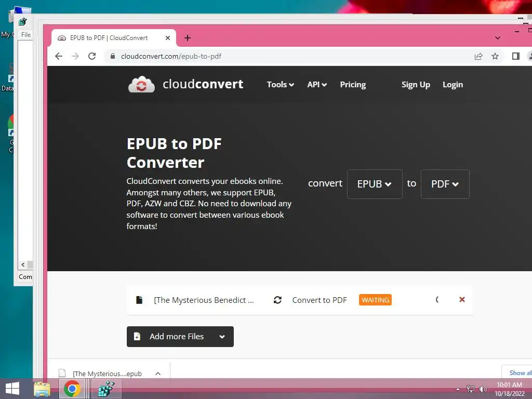The height and width of the screenshot is (399, 532).
Task: Click the background window's title icon
Action: point(23,22)
